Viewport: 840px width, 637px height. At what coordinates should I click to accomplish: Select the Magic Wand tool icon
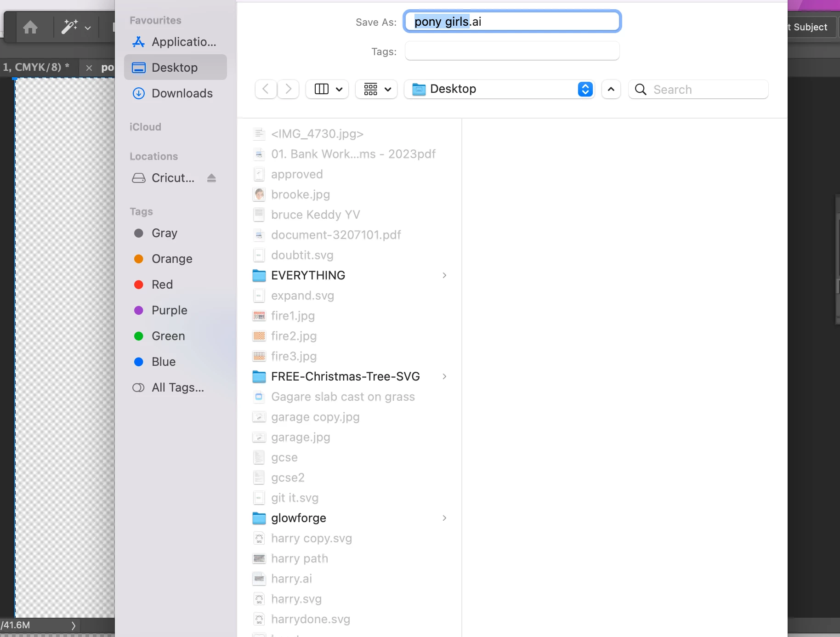pyautogui.click(x=69, y=27)
